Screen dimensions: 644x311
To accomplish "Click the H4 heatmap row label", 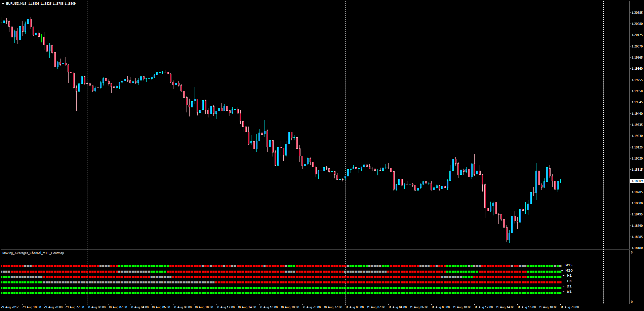I will coord(569,281).
